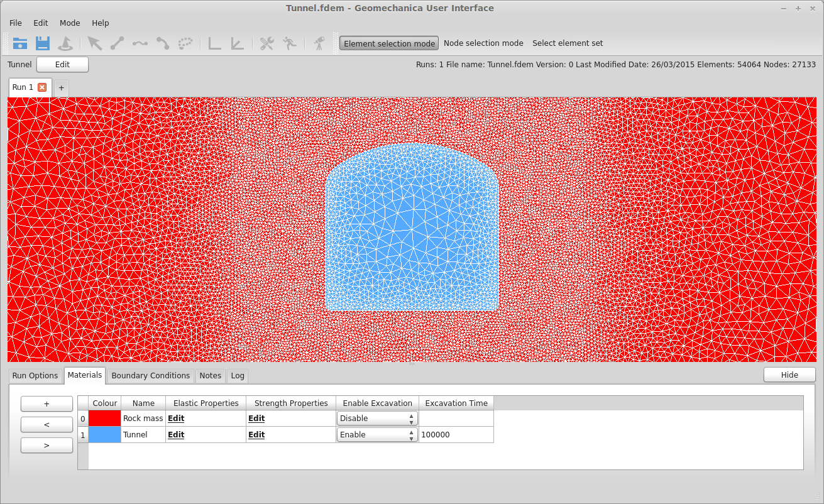Open the wrench tools icon
Viewport: 824px width, 504px height.
coord(266,43)
